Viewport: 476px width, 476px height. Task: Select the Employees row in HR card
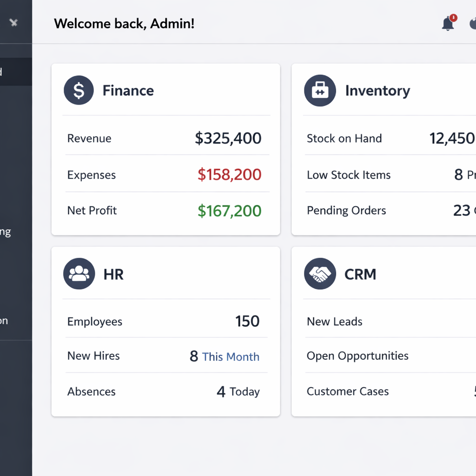(x=95, y=322)
